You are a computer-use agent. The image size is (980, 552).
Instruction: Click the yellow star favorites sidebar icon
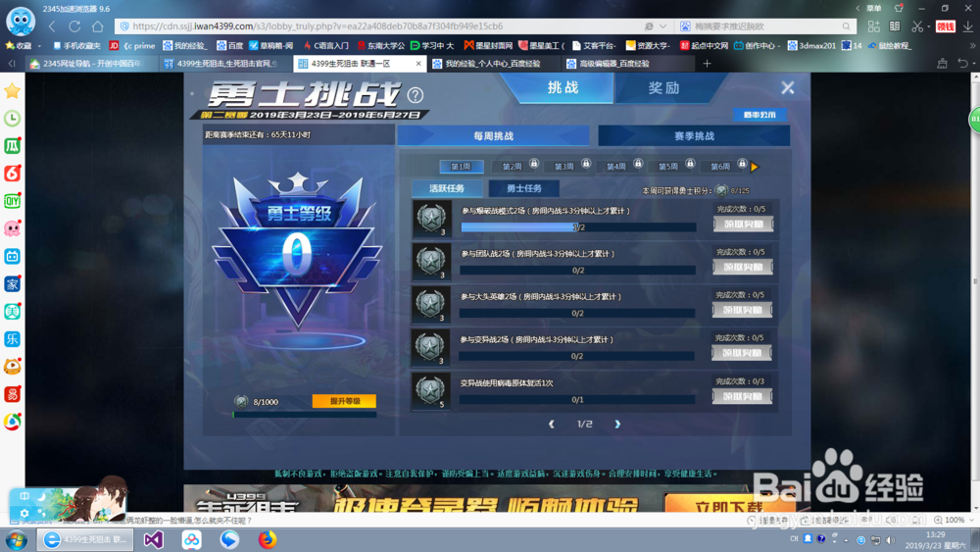click(x=12, y=91)
